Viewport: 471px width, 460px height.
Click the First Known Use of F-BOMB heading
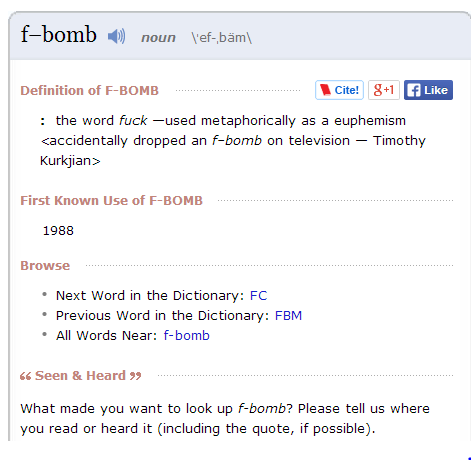112,201
